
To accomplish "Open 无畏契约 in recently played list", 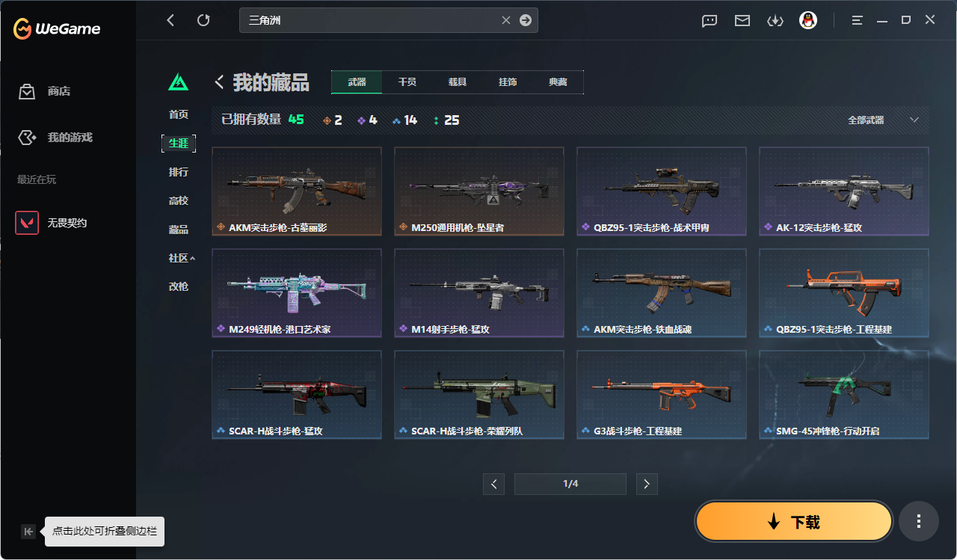I will pyautogui.click(x=67, y=223).
